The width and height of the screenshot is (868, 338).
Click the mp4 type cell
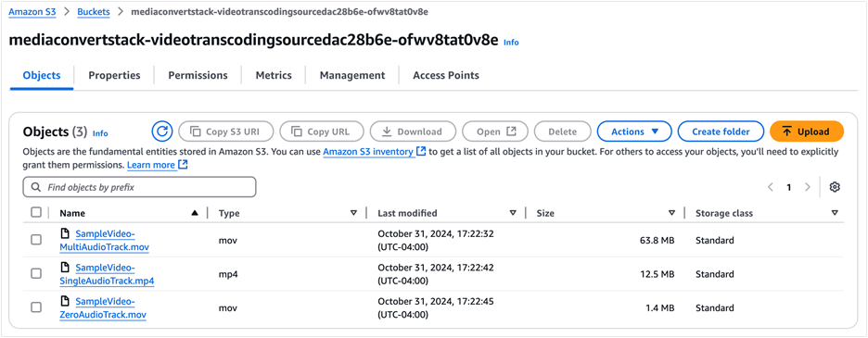(x=227, y=274)
